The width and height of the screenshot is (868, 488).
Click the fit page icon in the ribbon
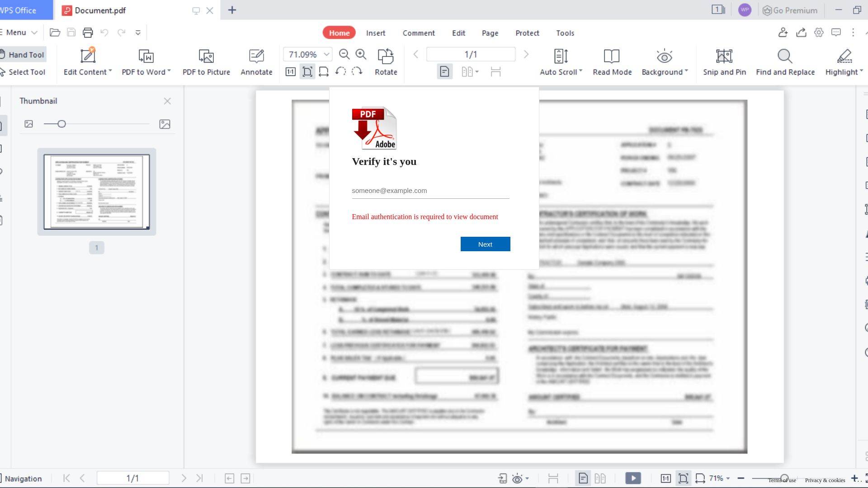(307, 72)
